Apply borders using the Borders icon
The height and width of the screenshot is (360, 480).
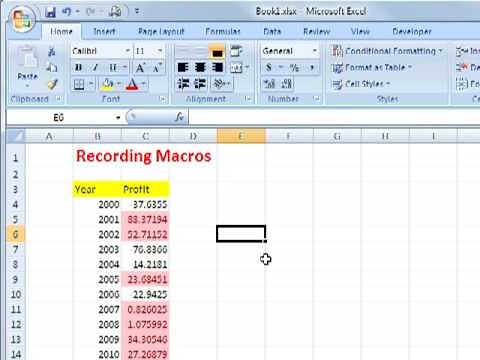[x=79, y=84]
